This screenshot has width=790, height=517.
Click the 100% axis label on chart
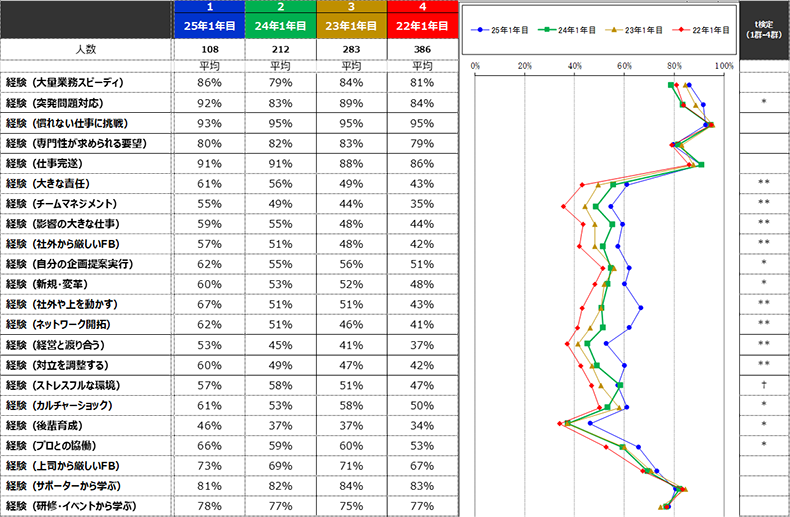point(724,65)
